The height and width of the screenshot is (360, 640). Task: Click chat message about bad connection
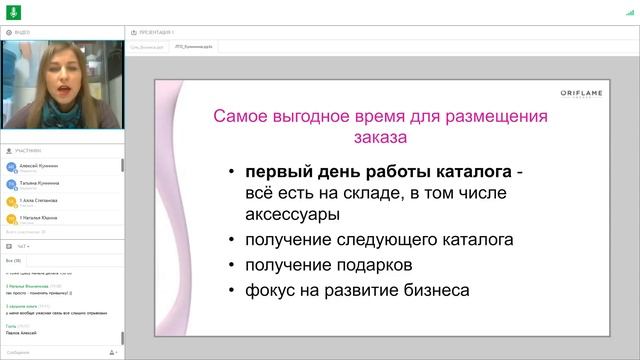56,313
